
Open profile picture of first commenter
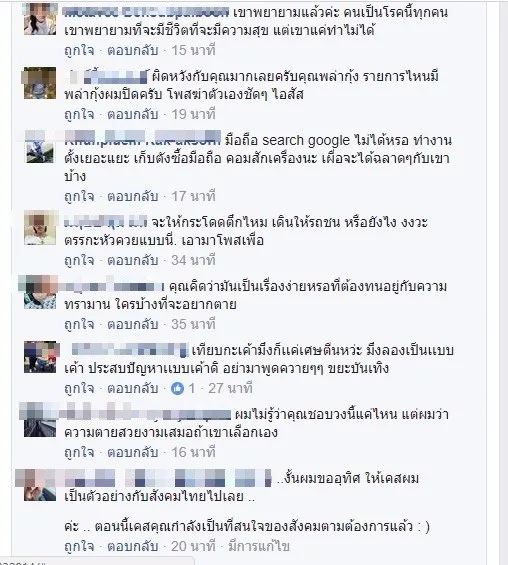tap(40, 19)
